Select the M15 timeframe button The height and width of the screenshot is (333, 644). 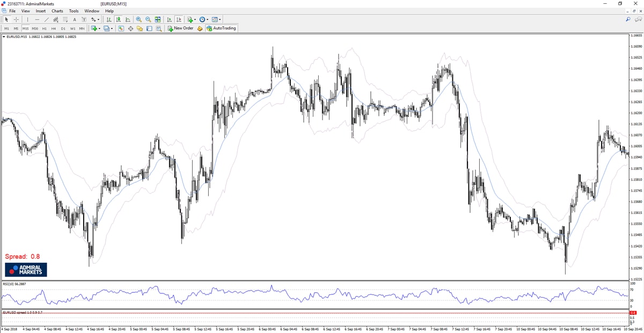[x=25, y=28]
